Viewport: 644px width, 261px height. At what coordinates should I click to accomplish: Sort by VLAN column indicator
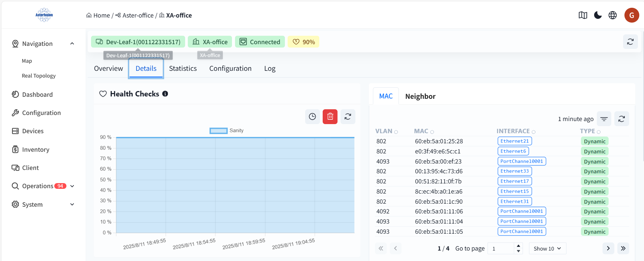(396, 132)
